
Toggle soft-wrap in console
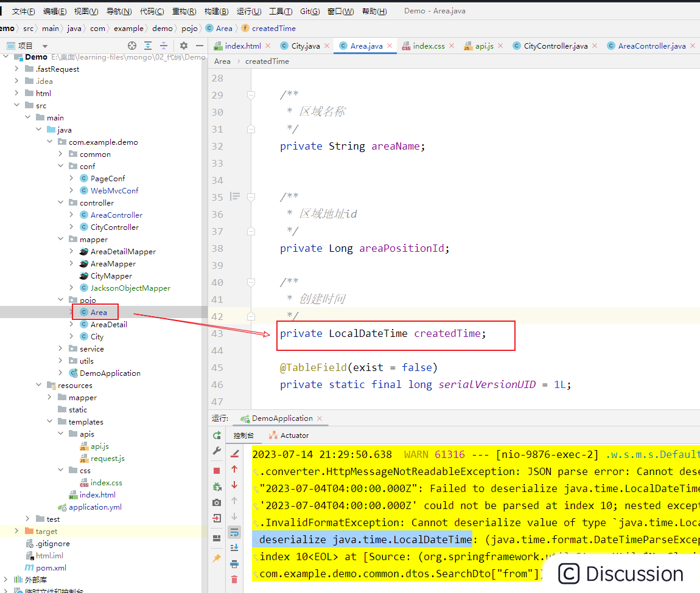click(234, 532)
